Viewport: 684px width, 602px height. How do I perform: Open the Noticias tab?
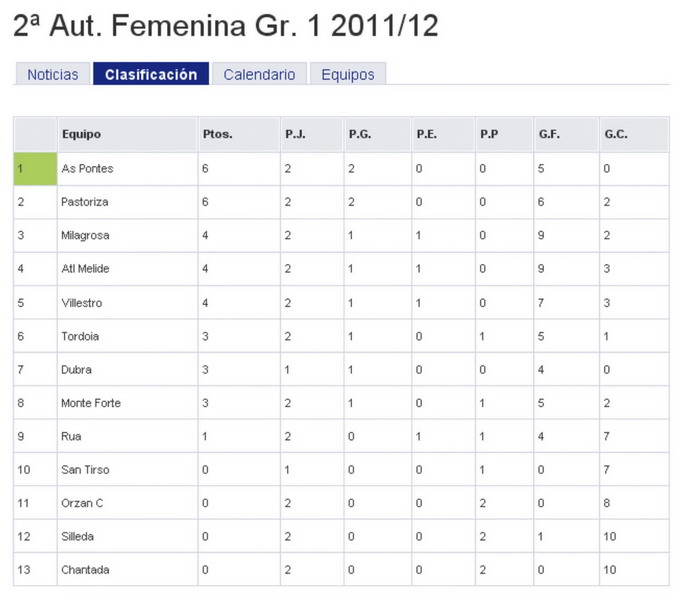(53, 74)
